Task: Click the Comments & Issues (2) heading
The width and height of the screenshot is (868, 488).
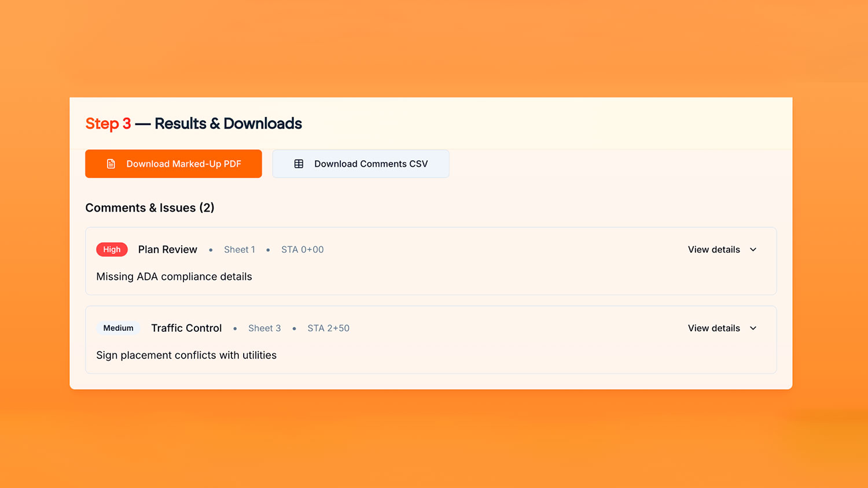Action: [x=150, y=208]
